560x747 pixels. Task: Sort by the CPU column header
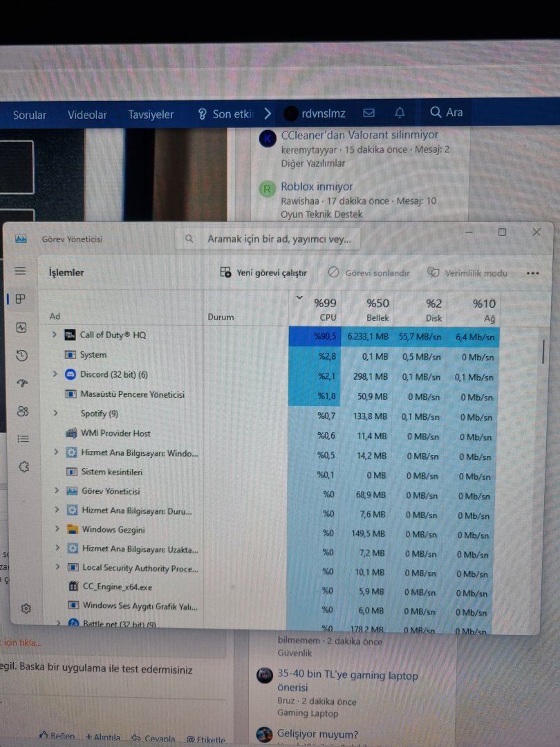tap(315, 309)
